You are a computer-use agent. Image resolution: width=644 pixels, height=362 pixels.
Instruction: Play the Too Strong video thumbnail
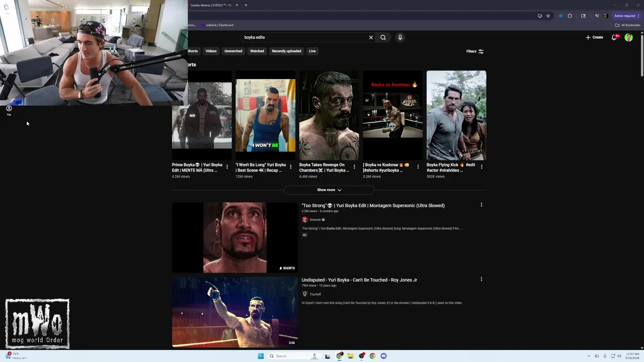pos(234,237)
